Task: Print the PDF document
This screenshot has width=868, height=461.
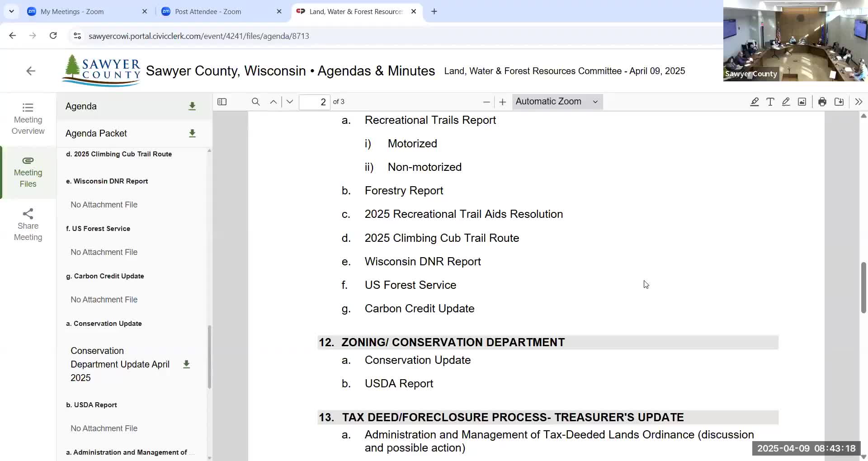Action: (x=822, y=102)
